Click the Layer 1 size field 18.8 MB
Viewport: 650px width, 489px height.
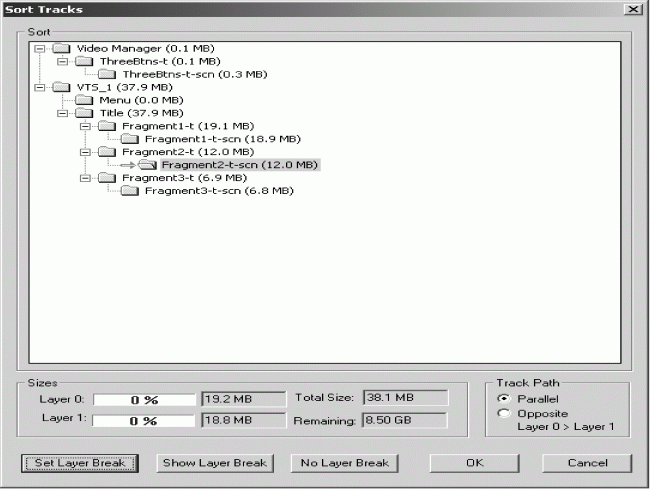click(244, 420)
